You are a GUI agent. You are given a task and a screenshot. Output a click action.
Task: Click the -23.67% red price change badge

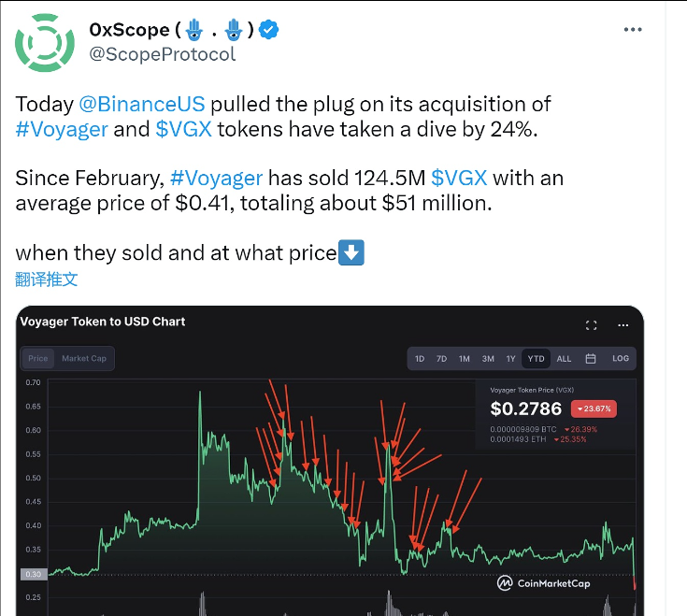[x=595, y=408]
